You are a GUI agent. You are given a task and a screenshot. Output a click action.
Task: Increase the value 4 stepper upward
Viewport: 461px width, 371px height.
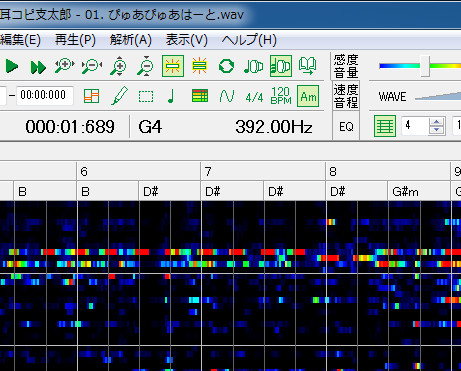click(x=437, y=122)
